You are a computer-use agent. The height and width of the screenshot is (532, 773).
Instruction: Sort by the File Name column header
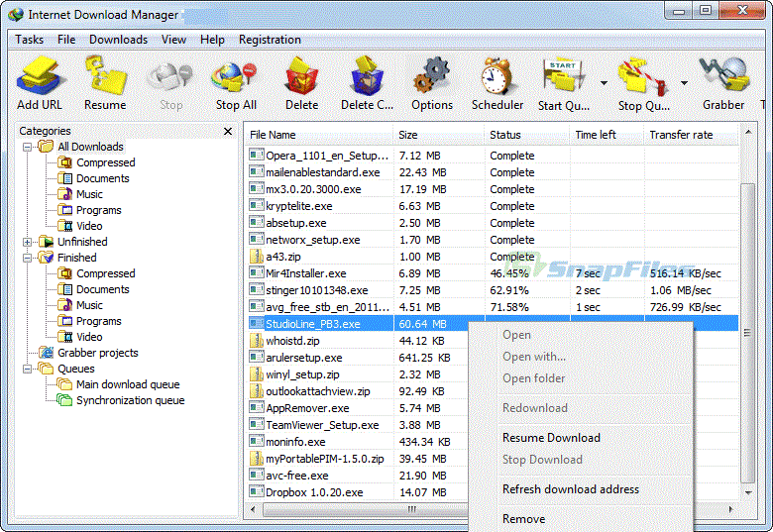tap(319, 135)
